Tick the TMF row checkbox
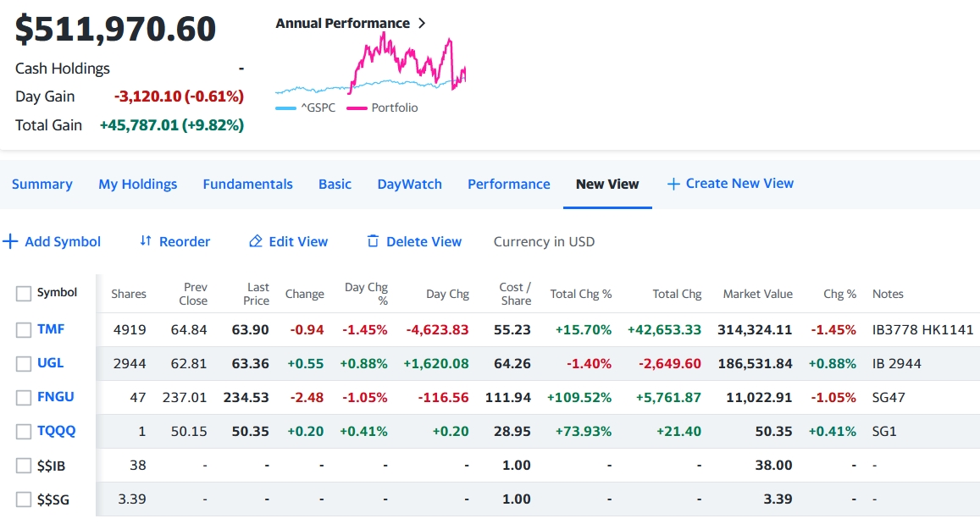This screenshot has width=980, height=524. point(24,330)
